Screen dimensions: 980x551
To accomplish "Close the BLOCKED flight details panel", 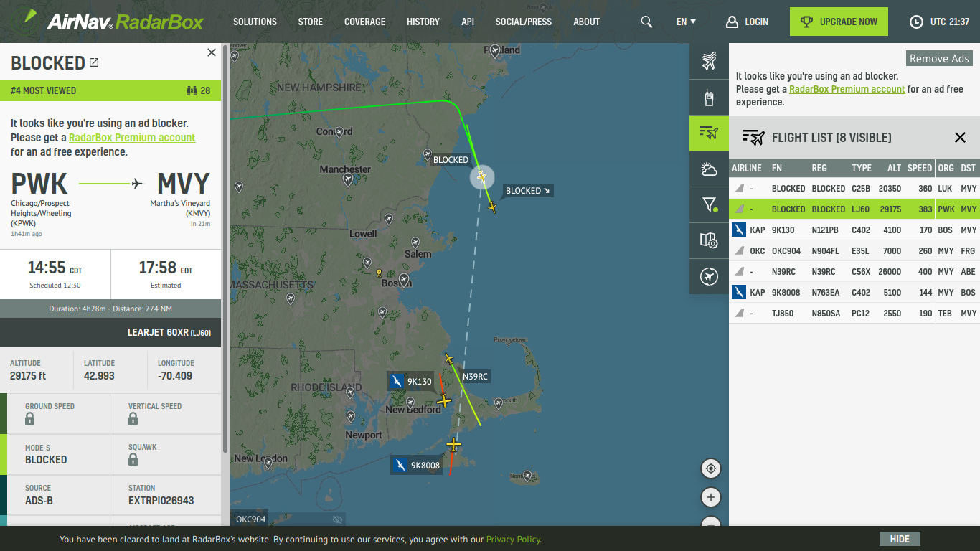I will 211,52.
